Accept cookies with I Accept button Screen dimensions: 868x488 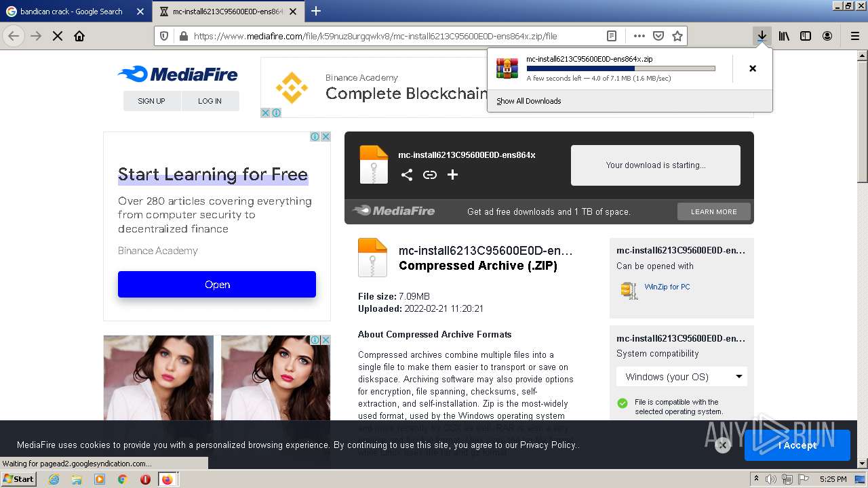[797, 445]
